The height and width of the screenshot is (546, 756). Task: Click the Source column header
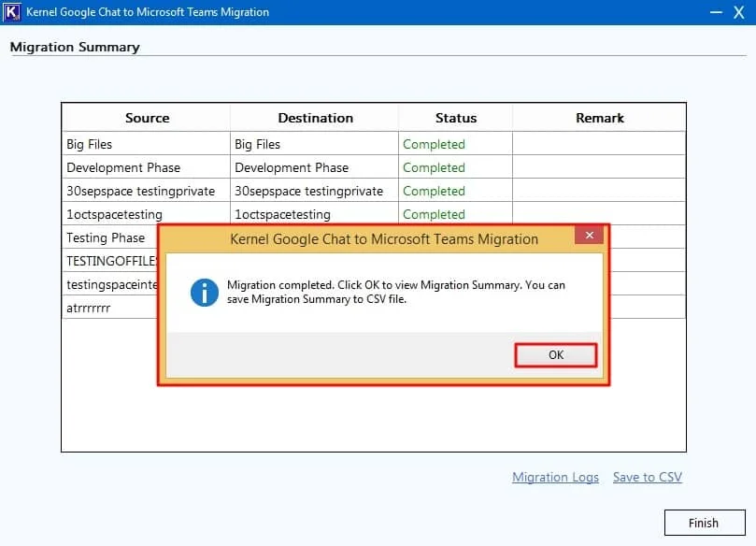(x=147, y=118)
